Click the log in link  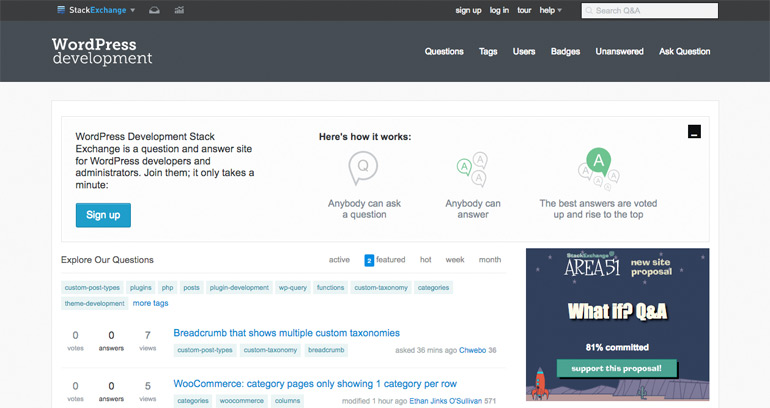click(x=499, y=10)
